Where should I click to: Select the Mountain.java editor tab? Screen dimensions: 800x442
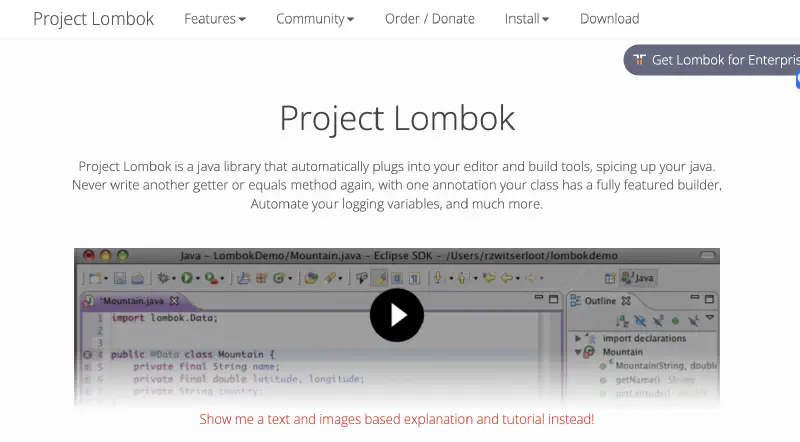[132, 300]
